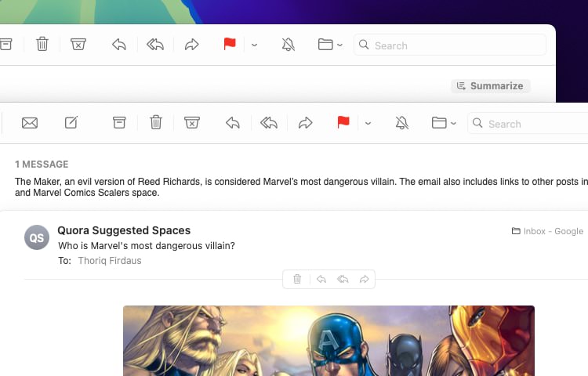Click Junk icon in back window toolbar

(78, 44)
